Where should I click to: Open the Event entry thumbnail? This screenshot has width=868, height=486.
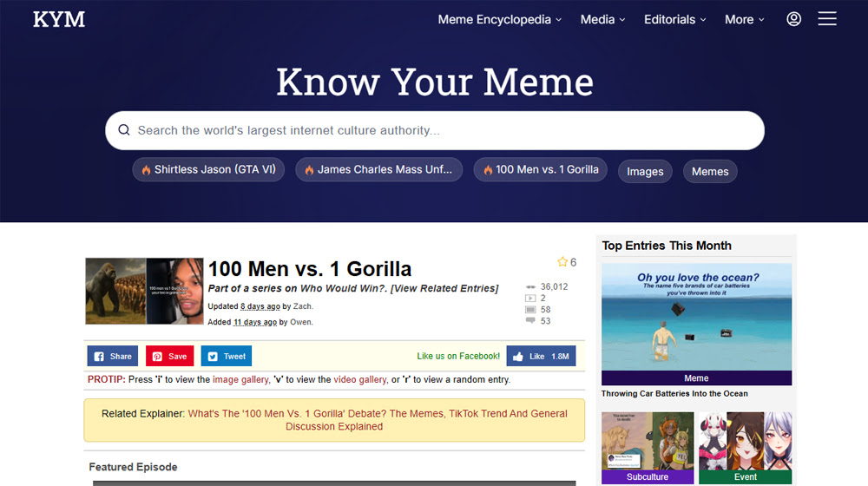(x=745, y=448)
